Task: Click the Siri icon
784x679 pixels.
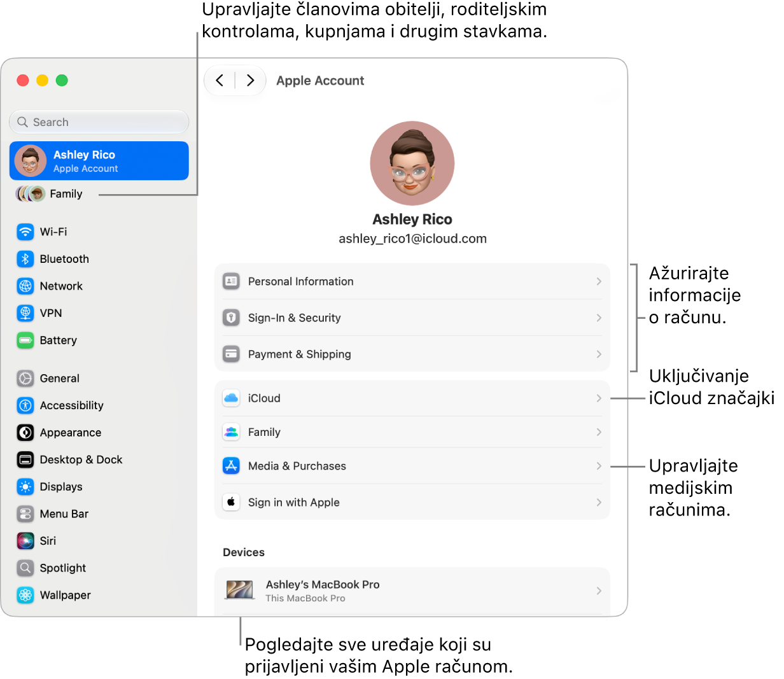Action: click(25, 541)
